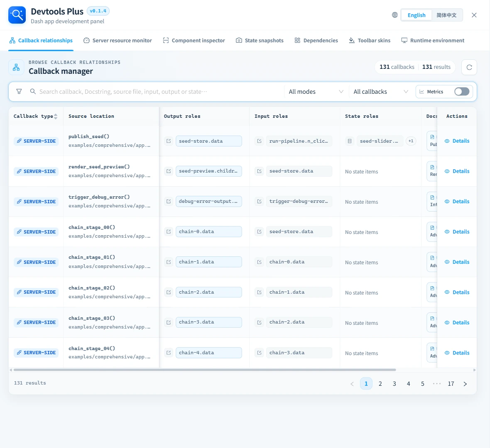
Task: Click the filter funnel icon
Action: coord(19,92)
